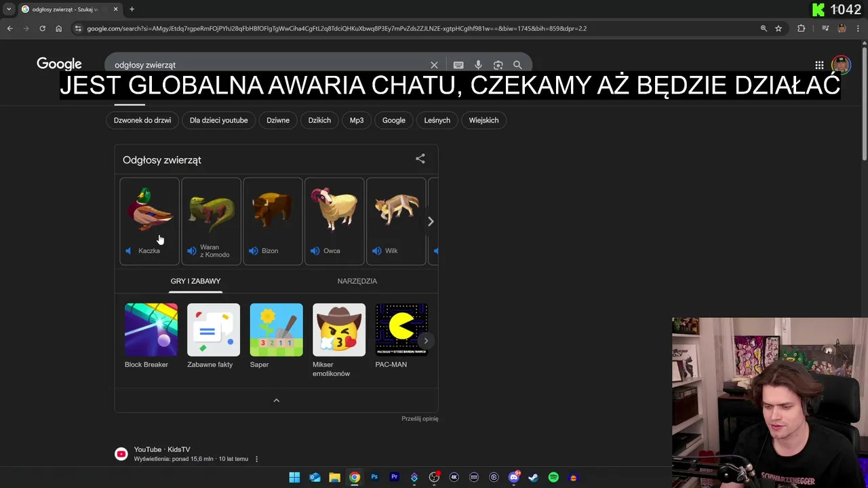This screenshot has width=868, height=488.
Task: Start voice search with microphone
Action: tap(478, 65)
